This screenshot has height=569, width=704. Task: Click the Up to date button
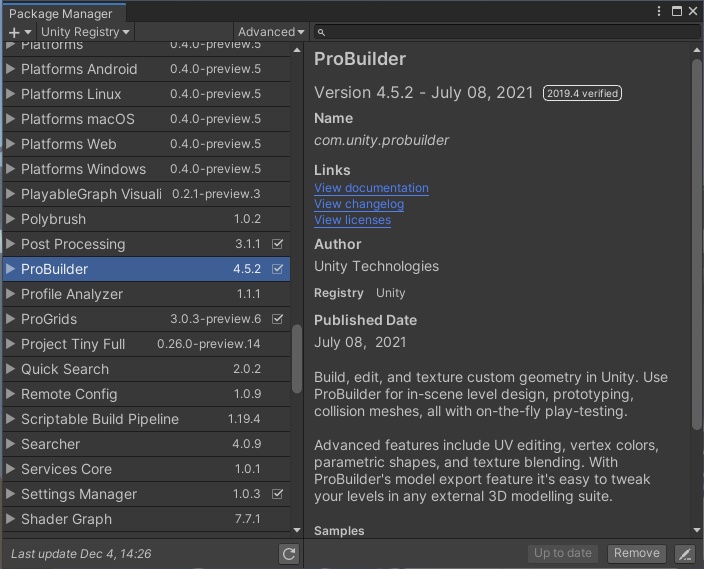pyautogui.click(x=563, y=553)
